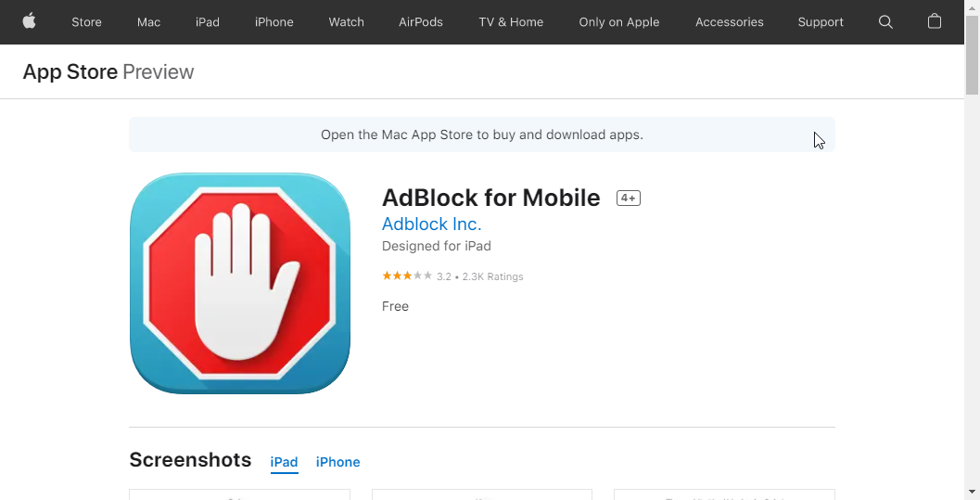Open the Adblock Inc. developer link

tap(431, 224)
